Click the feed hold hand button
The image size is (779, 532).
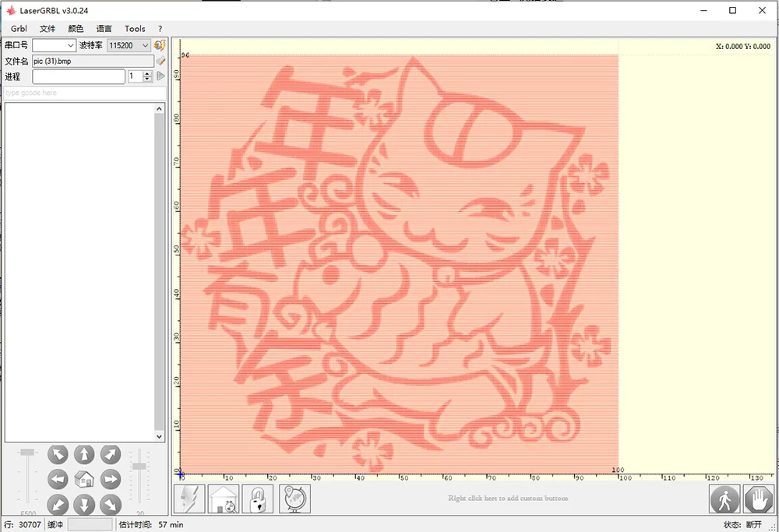[x=759, y=499]
